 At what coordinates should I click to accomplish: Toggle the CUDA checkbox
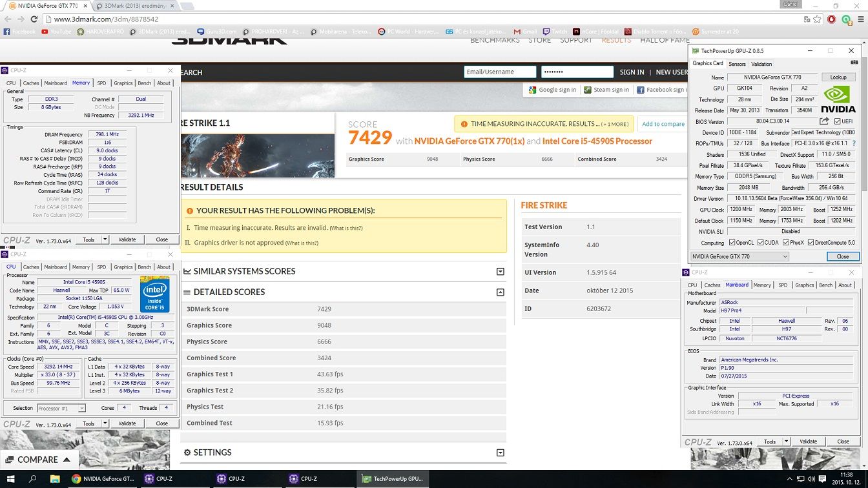point(760,243)
